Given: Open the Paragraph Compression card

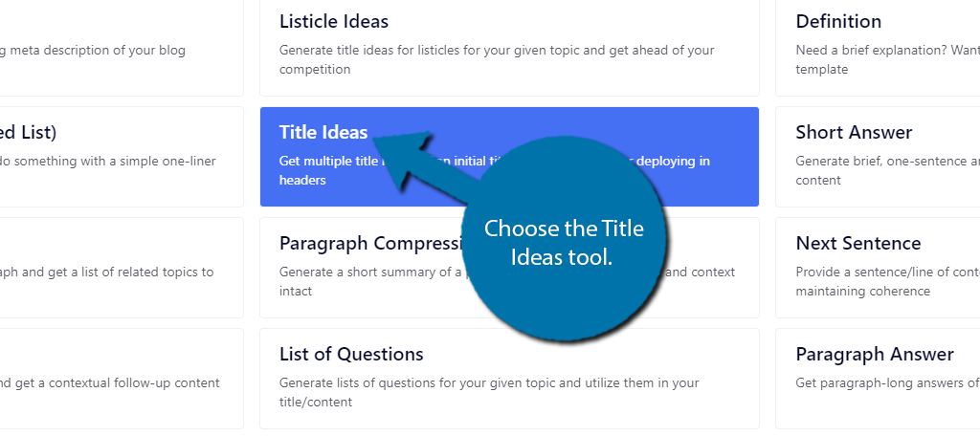Looking at the screenshot, I should point(509,268).
